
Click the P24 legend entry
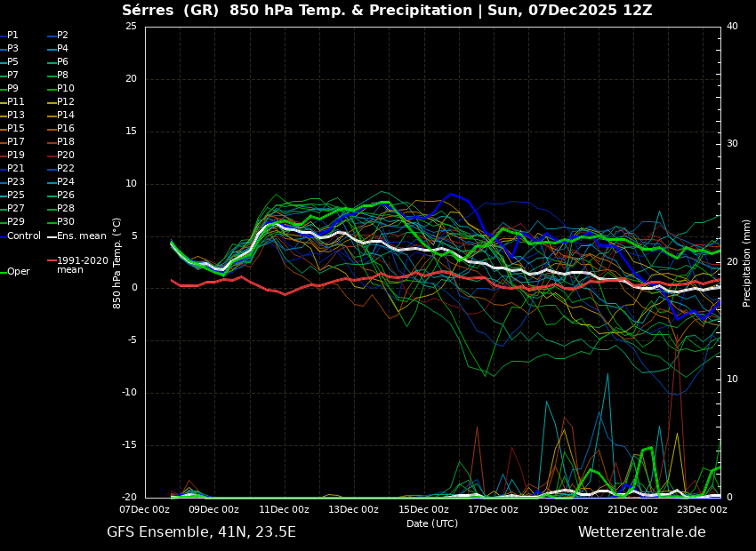[x=65, y=182]
